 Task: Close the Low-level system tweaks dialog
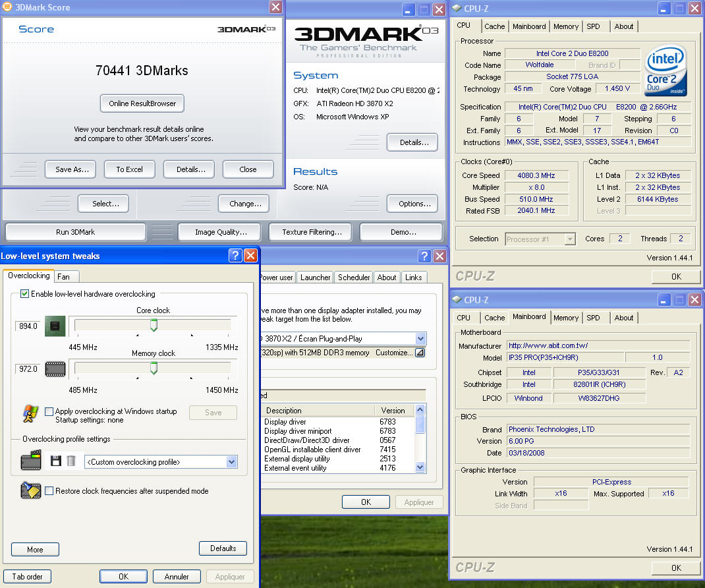(x=250, y=256)
